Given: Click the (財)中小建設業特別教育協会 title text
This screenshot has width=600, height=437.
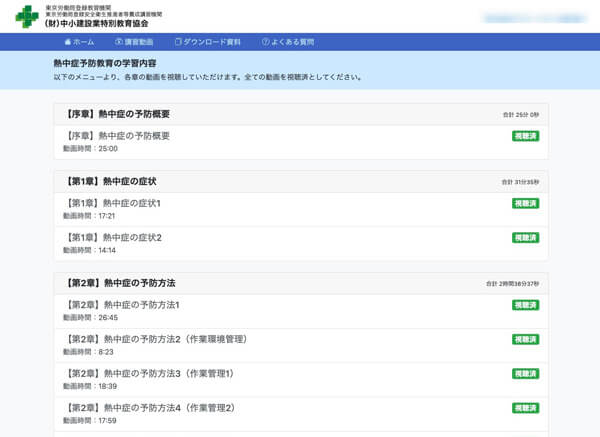Looking at the screenshot, I should click(96, 23).
